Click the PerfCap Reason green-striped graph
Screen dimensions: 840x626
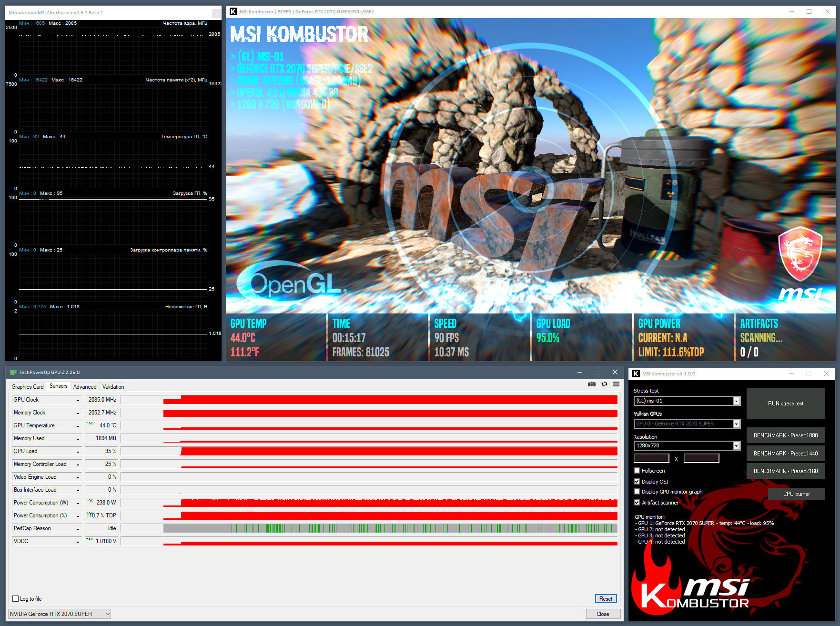[370, 528]
